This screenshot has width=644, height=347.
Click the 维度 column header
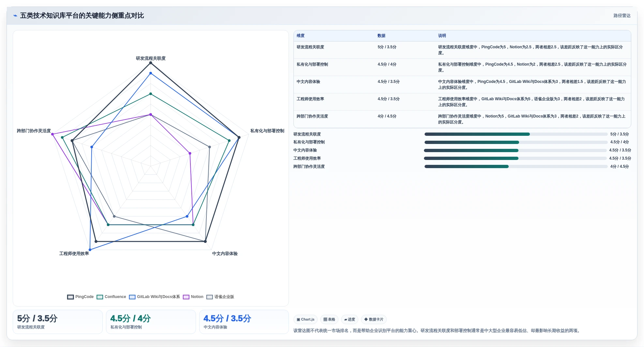301,36
